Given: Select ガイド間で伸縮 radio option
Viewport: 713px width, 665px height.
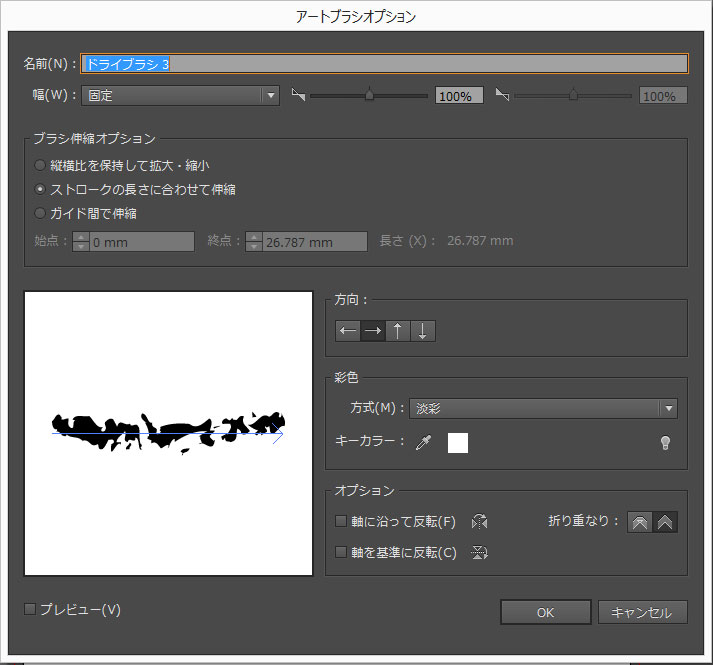Looking at the screenshot, I should pyautogui.click(x=40, y=213).
